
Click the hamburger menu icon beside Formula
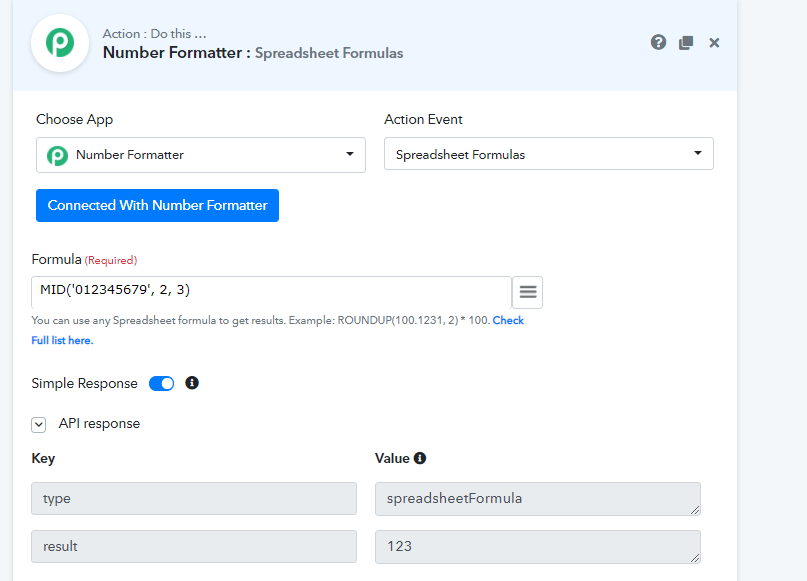click(x=528, y=292)
